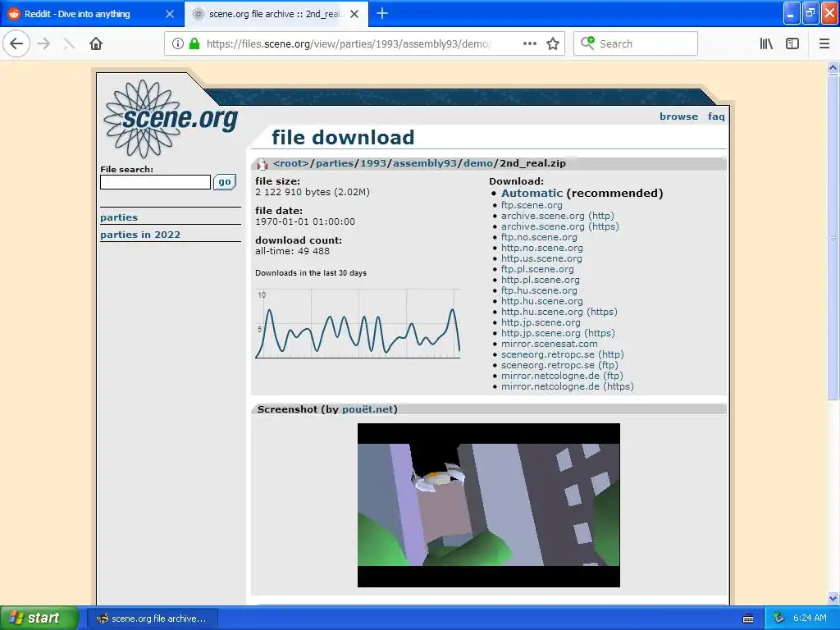Visit the pouët.net link
840x630 pixels.
point(367,409)
